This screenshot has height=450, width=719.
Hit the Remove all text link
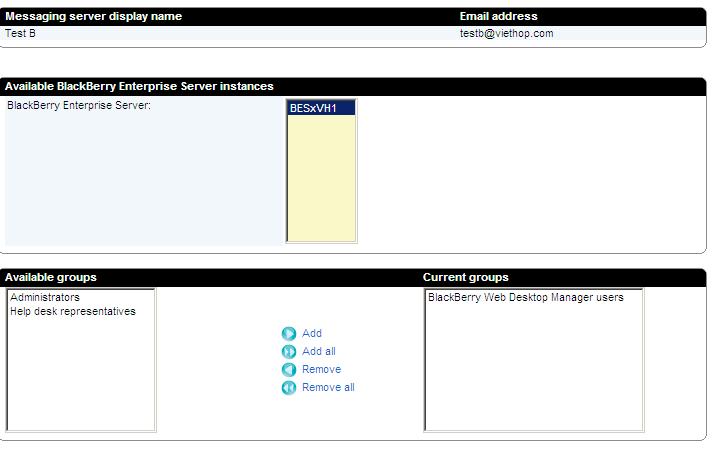pos(328,388)
